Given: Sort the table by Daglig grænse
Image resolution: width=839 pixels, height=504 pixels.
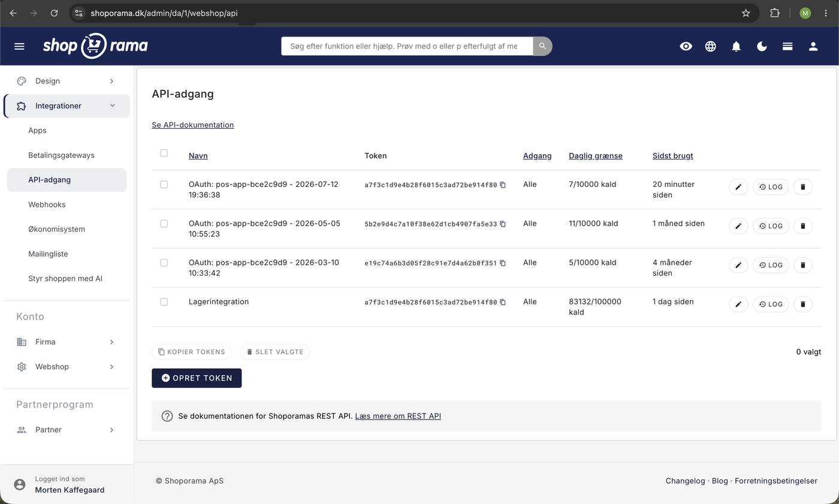Looking at the screenshot, I should (x=596, y=156).
